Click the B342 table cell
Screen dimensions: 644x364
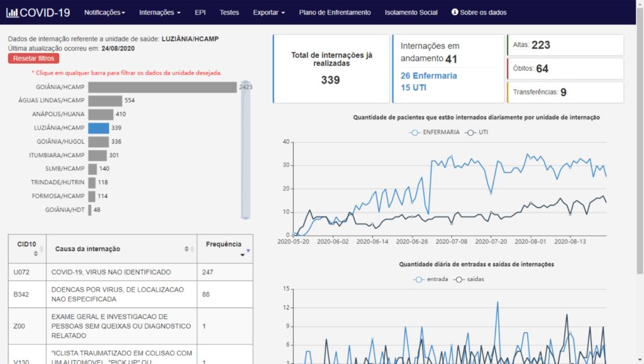(x=27, y=294)
